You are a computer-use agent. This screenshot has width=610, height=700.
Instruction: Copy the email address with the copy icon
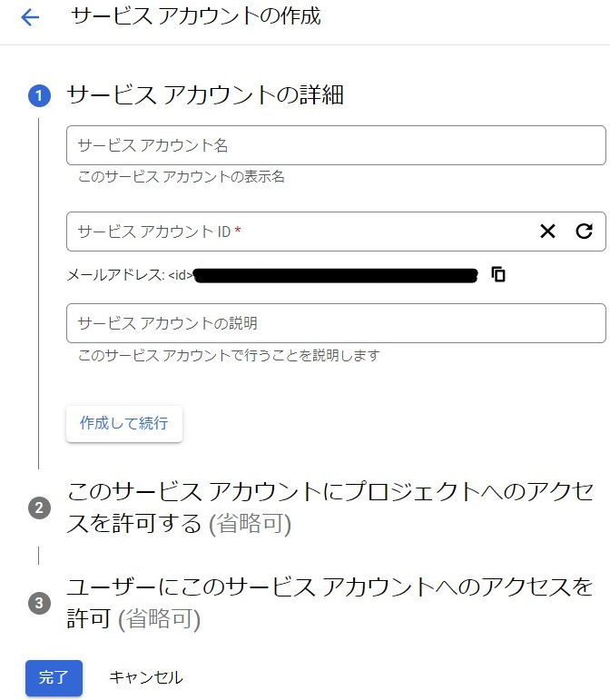498,274
